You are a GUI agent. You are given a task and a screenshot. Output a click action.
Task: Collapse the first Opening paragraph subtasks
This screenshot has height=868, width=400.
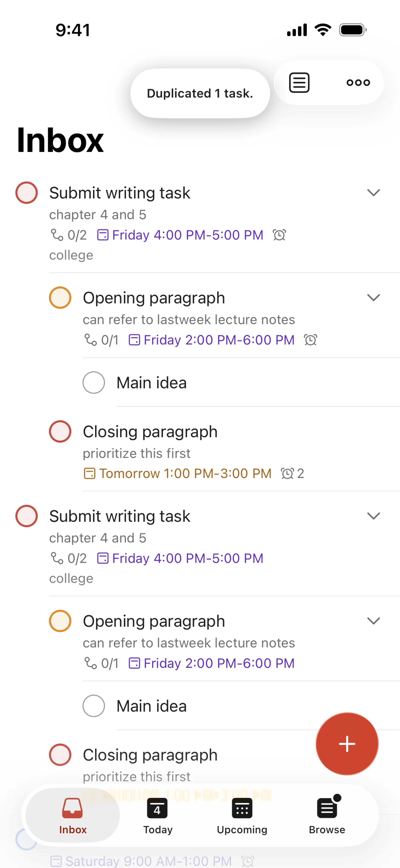pyautogui.click(x=373, y=298)
